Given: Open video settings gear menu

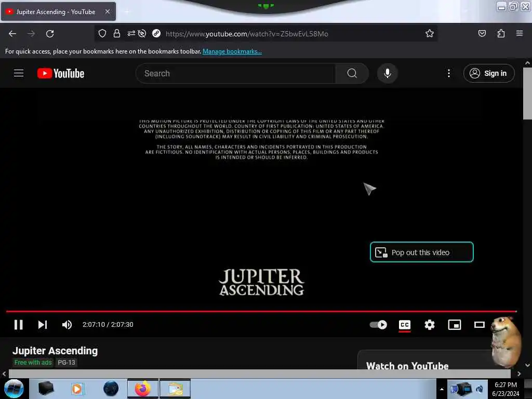Looking at the screenshot, I should tap(430, 325).
